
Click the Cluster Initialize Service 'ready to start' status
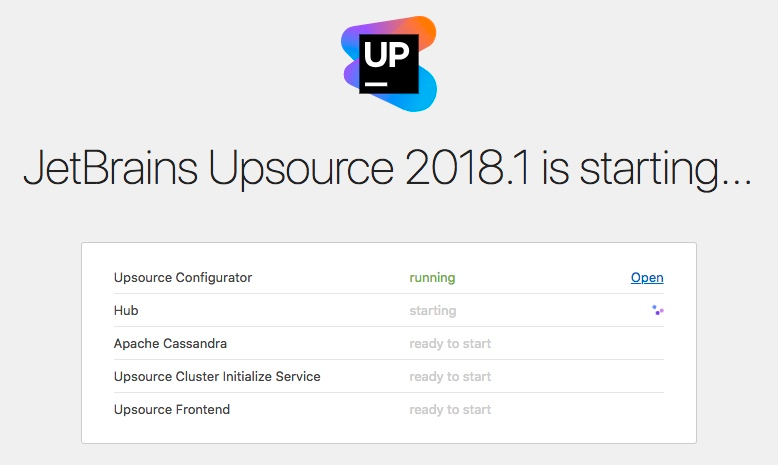[x=450, y=377]
